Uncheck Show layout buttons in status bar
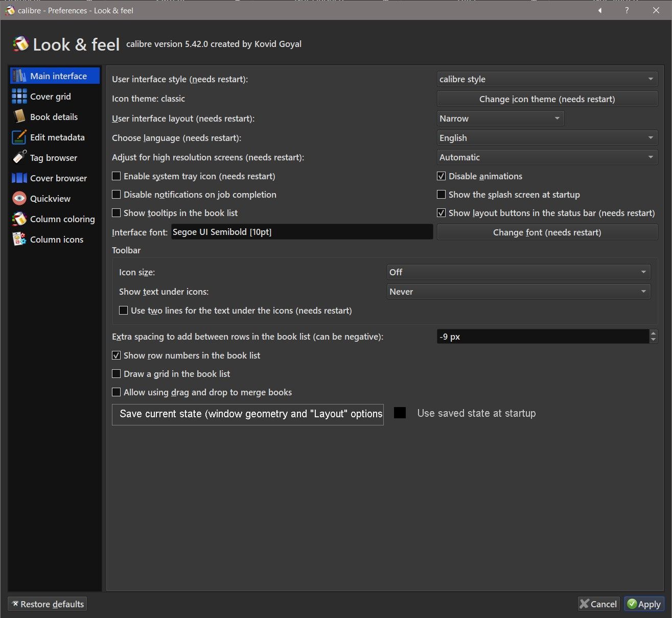The height and width of the screenshot is (618, 672). pyautogui.click(x=442, y=213)
